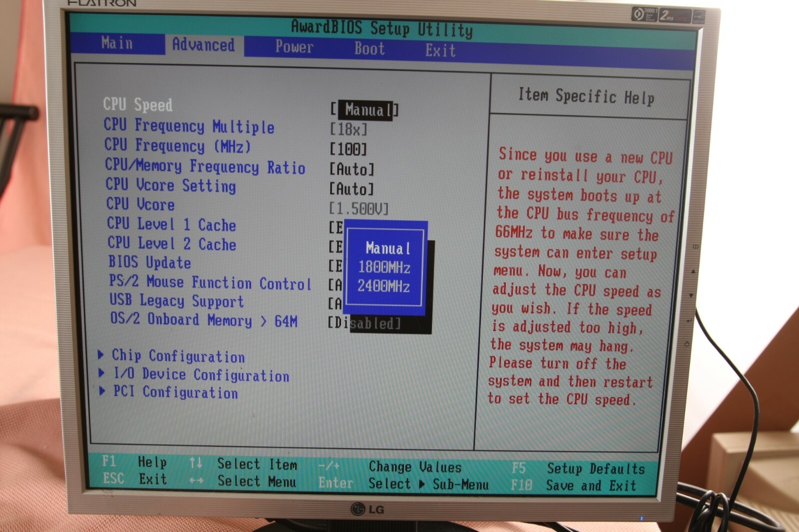This screenshot has height=532, width=799.
Task: Click the AwardBIOS Setup Utility title
Action: click(382, 28)
